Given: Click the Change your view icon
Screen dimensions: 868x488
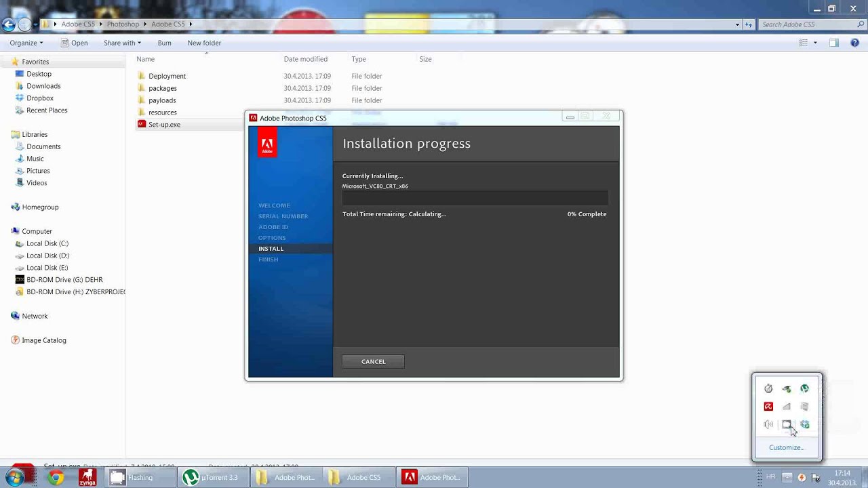Looking at the screenshot, I should [x=804, y=43].
